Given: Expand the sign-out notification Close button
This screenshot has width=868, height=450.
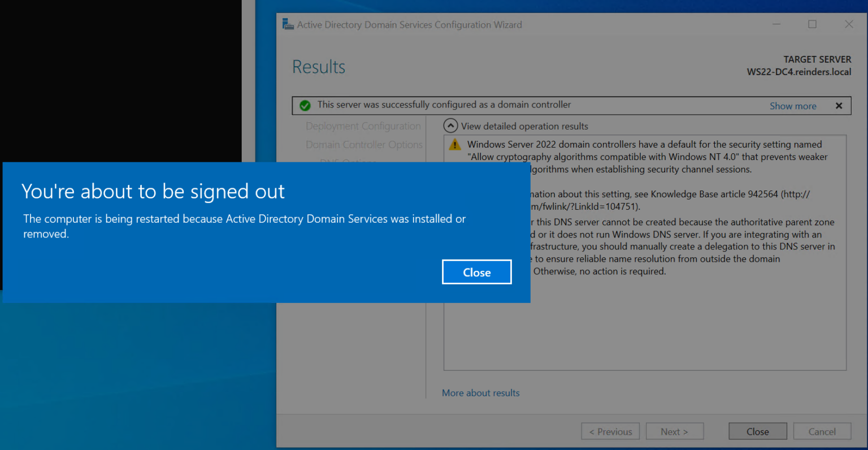Looking at the screenshot, I should [x=476, y=272].
